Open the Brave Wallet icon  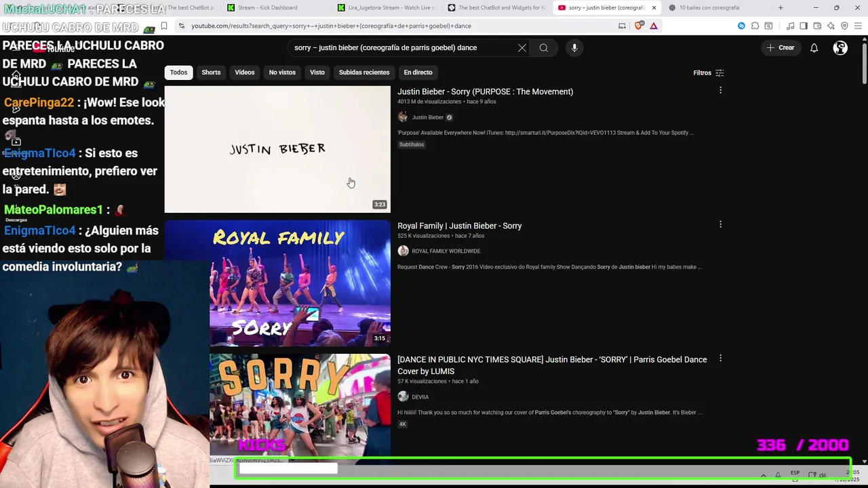pyautogui.click(x=817, y=26)
